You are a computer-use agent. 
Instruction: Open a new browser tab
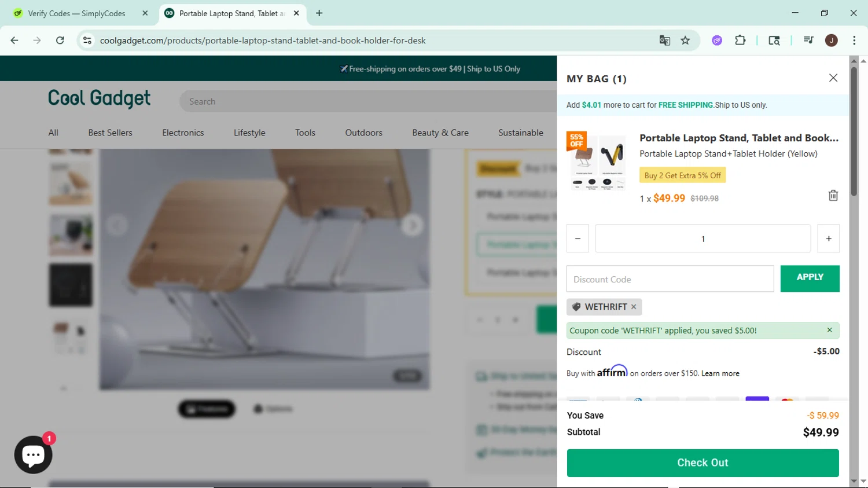pos(319,13)
